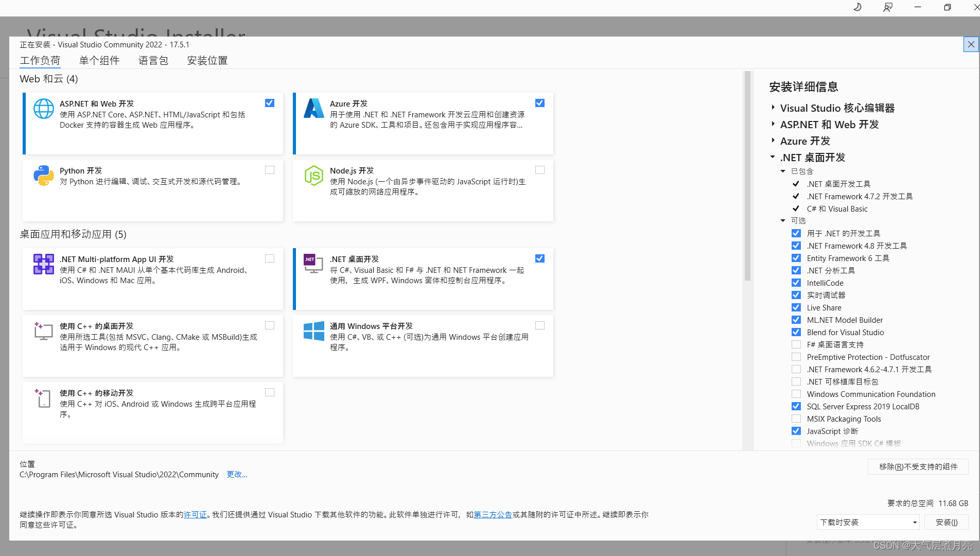Click the Python 开发 logo icon
The width and height of the screenshot is (980, 556).
pos(44,176)
